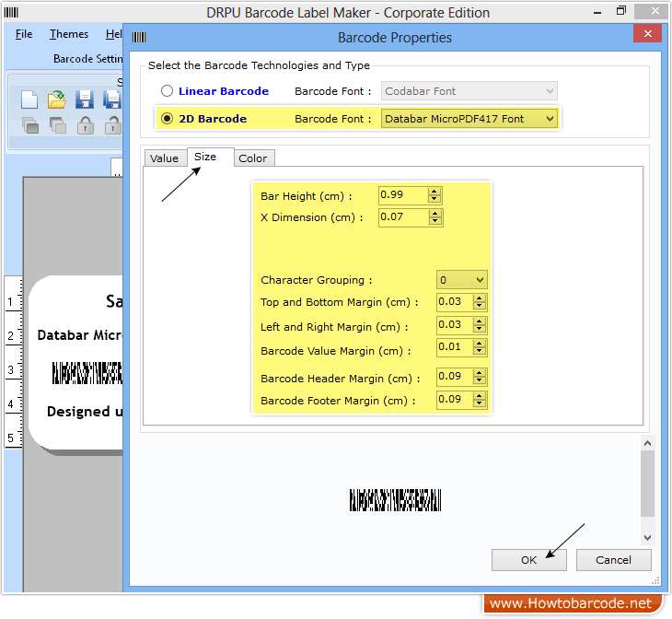Click the barcode app icon in main title bar
672x619 pixels.
click(x=11, y=13)
